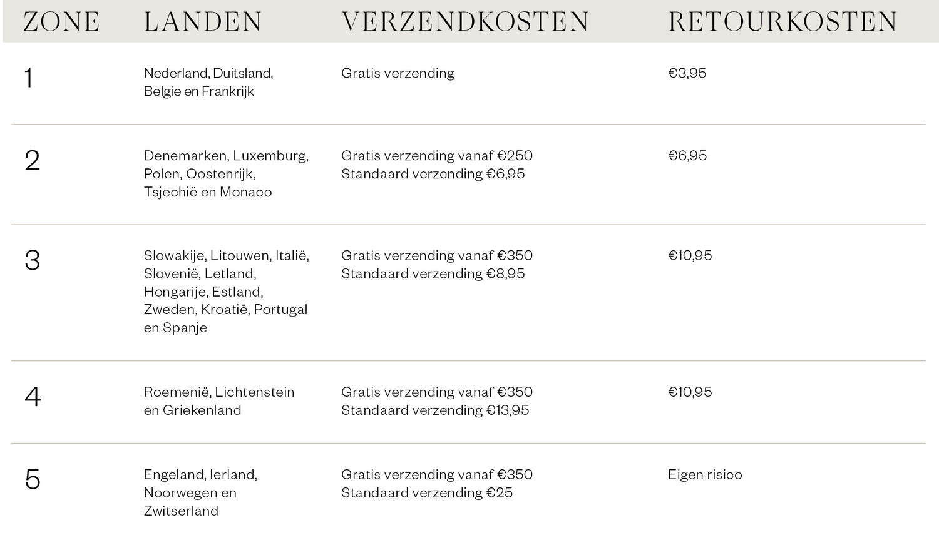The image size is (939, 560).
Task: Click zone number 2
Action: (x=33, y=161)
